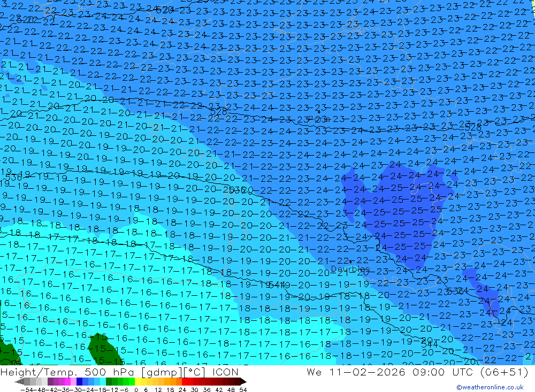This screenshot has height=392, width=535.
Task: Pick the yellow swatch at 0 in legend
Action: (x=138, y=381)
